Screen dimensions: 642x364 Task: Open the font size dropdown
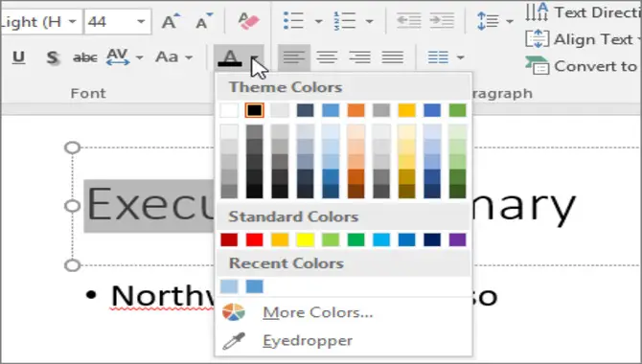(141, 21)
